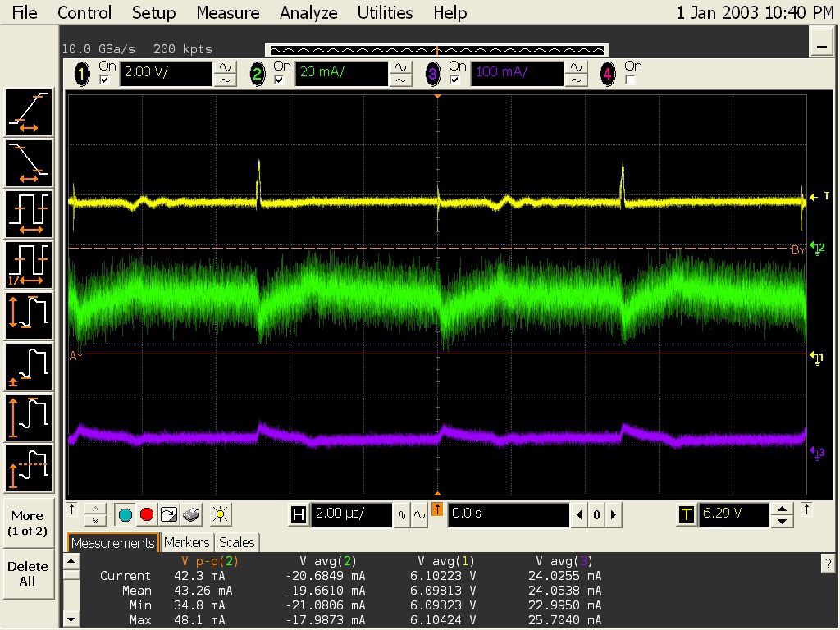Enable channel 4 On checkbox
The width and height of the screenshot is (840, 630).
coord(630,80)
